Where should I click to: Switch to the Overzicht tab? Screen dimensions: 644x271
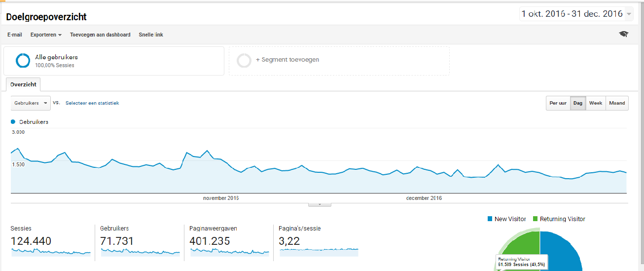tap(23, 84)
